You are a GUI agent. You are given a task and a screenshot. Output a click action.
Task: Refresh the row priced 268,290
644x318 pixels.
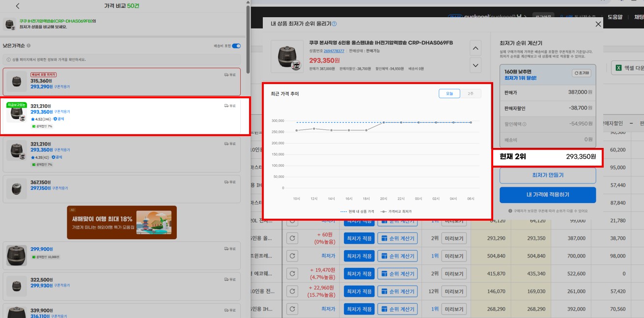pos(293,309)
